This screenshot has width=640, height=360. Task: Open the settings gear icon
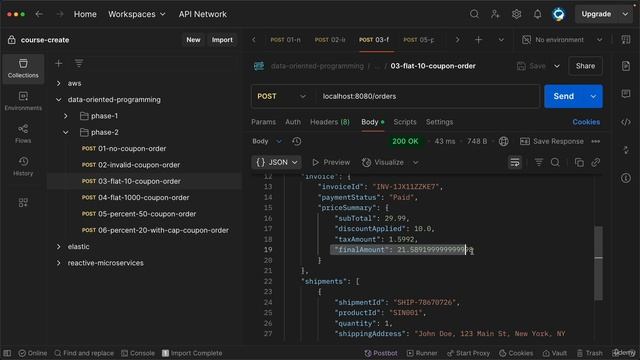[516, 14]
